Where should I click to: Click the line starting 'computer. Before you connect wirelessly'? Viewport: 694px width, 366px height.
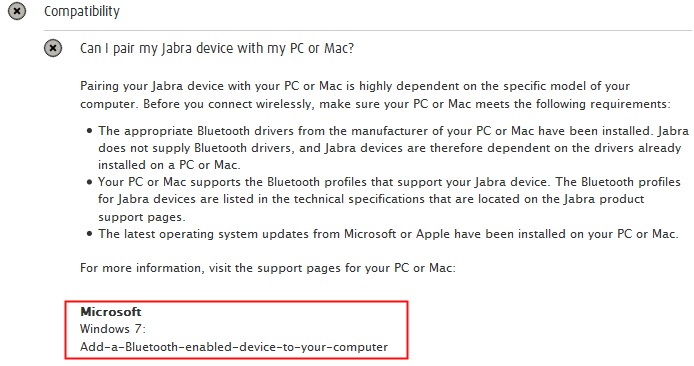(375, 104)
